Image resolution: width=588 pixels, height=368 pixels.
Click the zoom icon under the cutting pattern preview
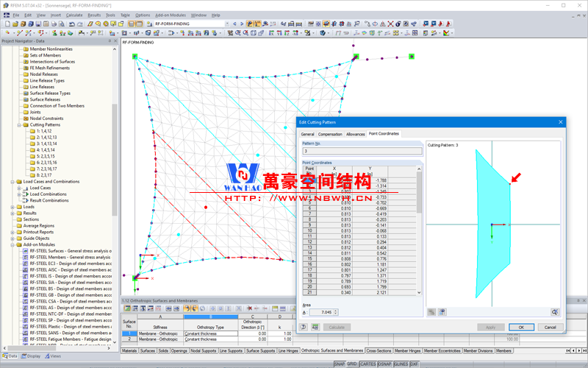(x=555, y=312)
